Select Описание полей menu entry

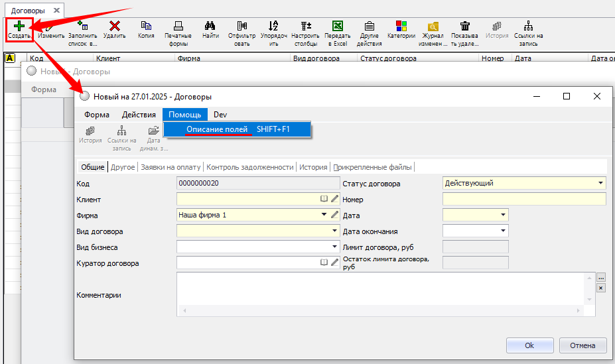click(217, 130)
